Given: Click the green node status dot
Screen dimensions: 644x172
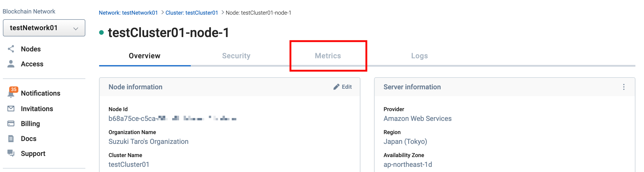Looking at the screenshot, I should click(x=101, y=32).
